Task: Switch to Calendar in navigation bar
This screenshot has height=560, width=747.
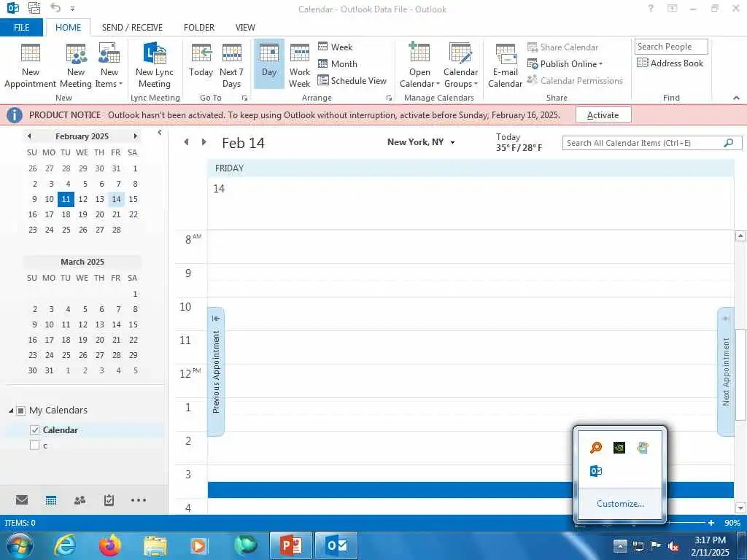Action: (51, 500)
